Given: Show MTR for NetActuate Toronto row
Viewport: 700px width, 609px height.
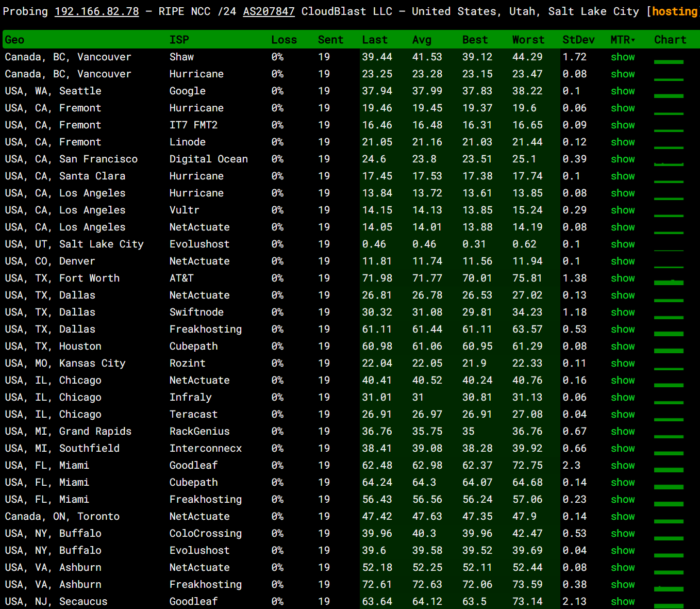Looking at the screenshot, I should pyautogui.click(x=623, y=517).
